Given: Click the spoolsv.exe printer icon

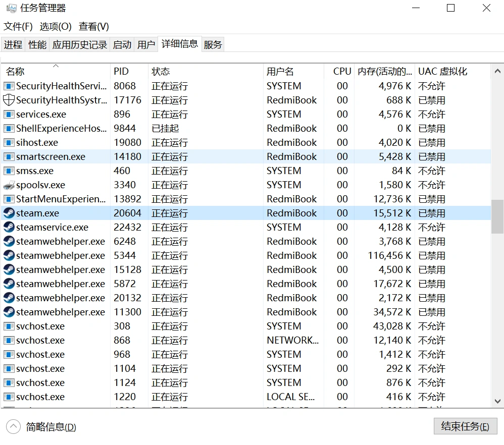Looking at the screenshot, I should pos(9,185).
